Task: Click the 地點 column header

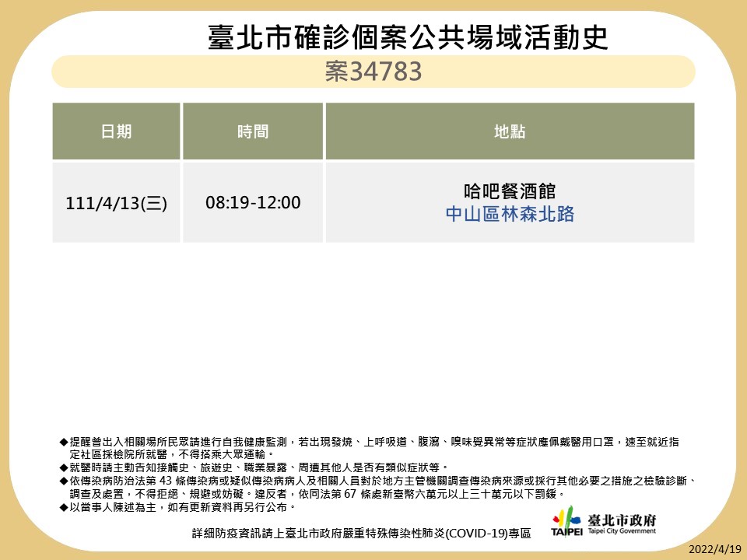Action: click(x=510, y=131)
